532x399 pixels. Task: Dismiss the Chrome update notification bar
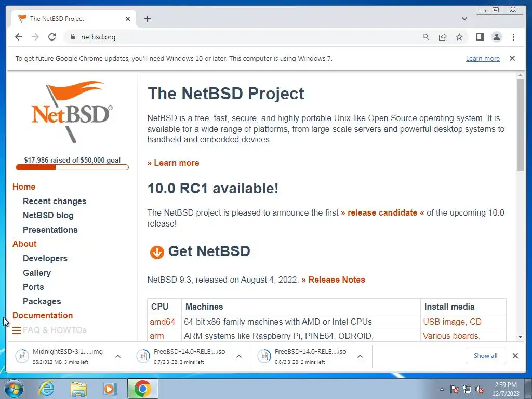(x=512, y=58)
